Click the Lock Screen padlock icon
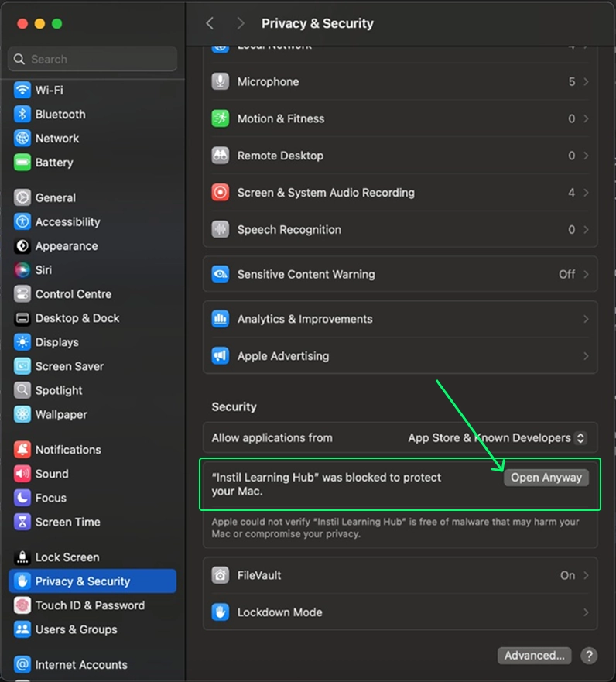Screen dimensions: 616x682 click(22, 557)
